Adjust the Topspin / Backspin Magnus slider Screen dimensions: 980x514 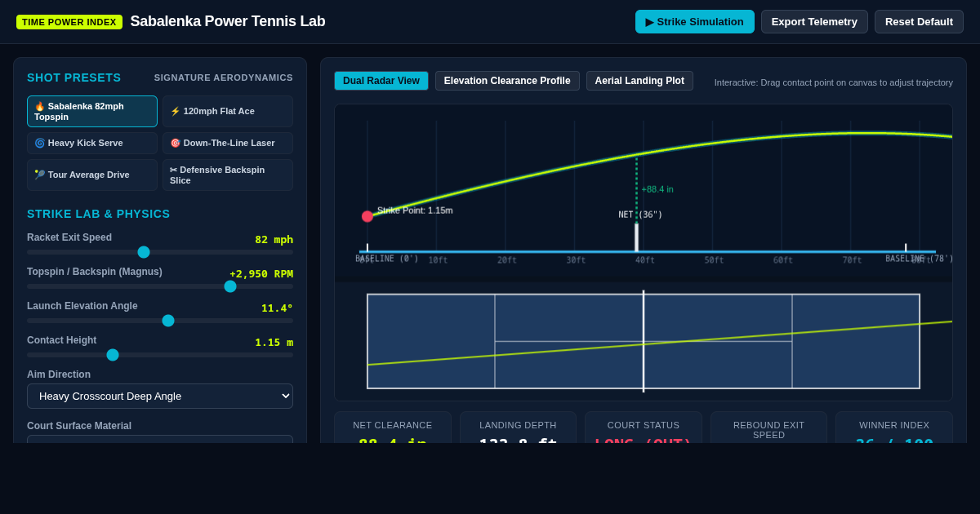pos(160,286)
